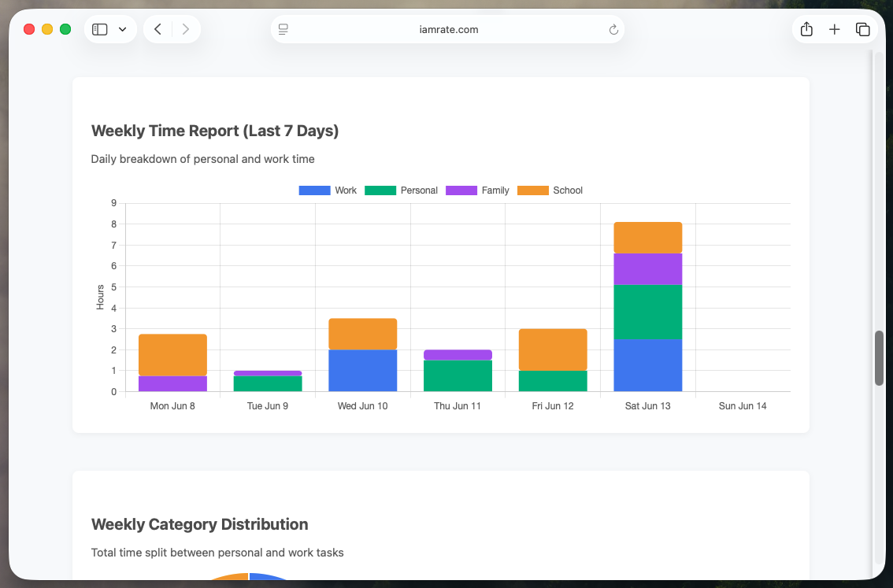Click the Fri Jun 12 axis label

coord(553,406)
